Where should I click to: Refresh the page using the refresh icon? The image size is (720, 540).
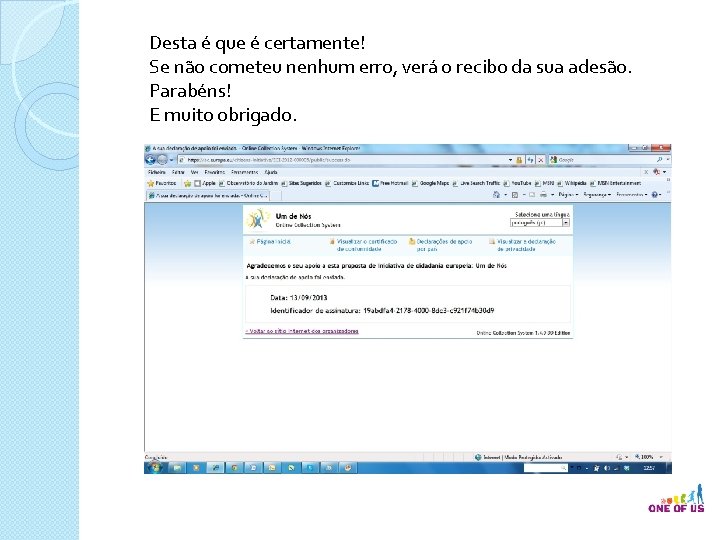point(530,160)
